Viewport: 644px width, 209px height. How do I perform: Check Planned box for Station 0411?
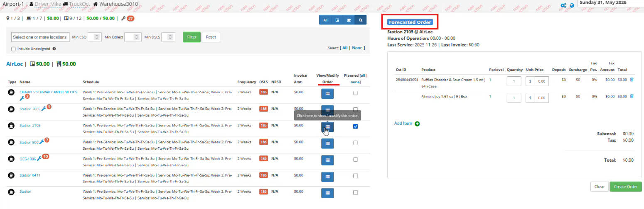[x=355, y=176]
